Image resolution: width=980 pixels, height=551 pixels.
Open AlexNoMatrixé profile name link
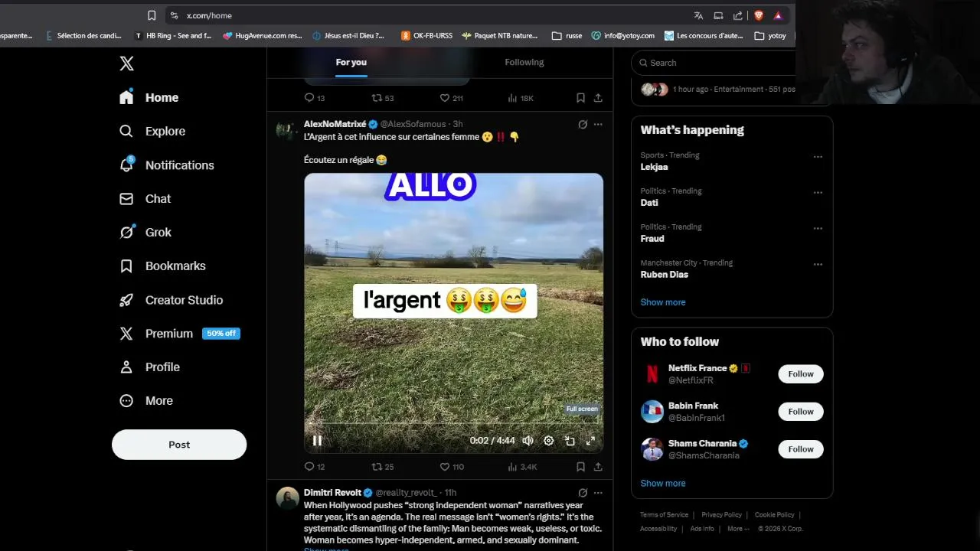click(x=335, y=124)
